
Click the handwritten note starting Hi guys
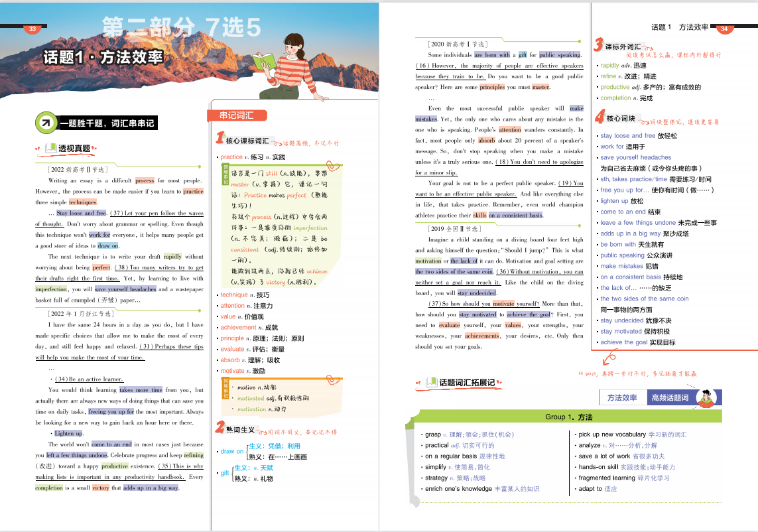[x=637, y=374]
